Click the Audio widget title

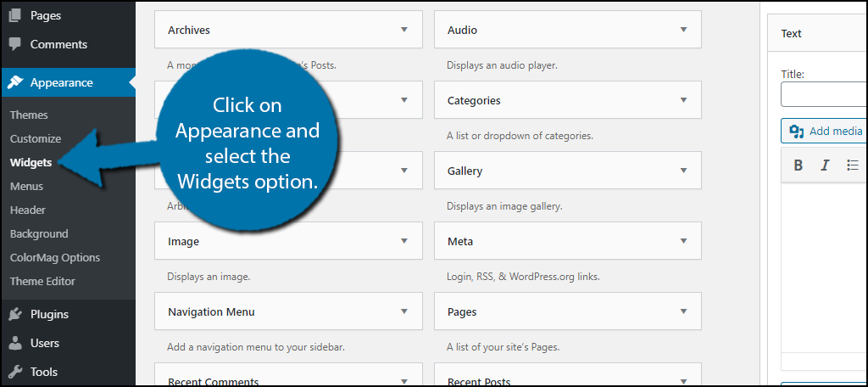tap(462, 30)
